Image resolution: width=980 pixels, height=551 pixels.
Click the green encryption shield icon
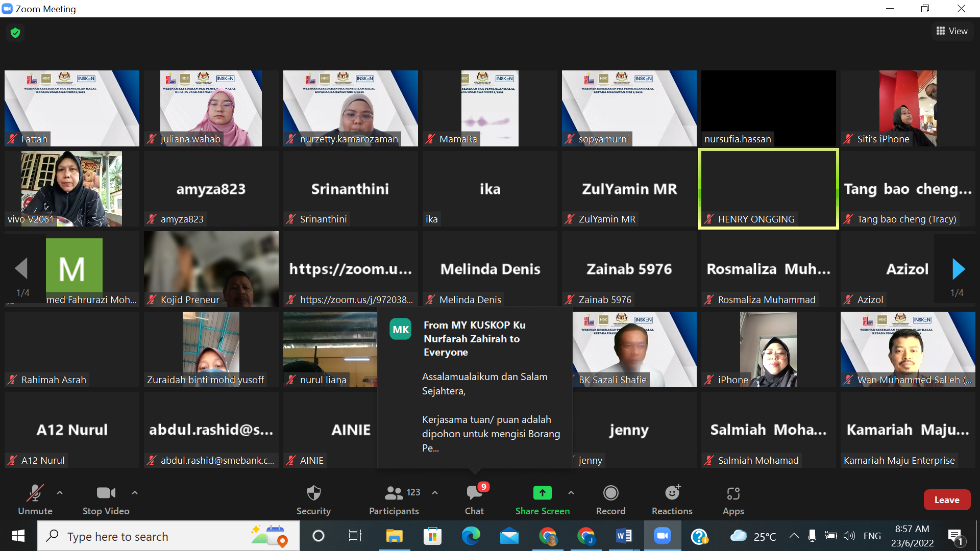[15, 33]
